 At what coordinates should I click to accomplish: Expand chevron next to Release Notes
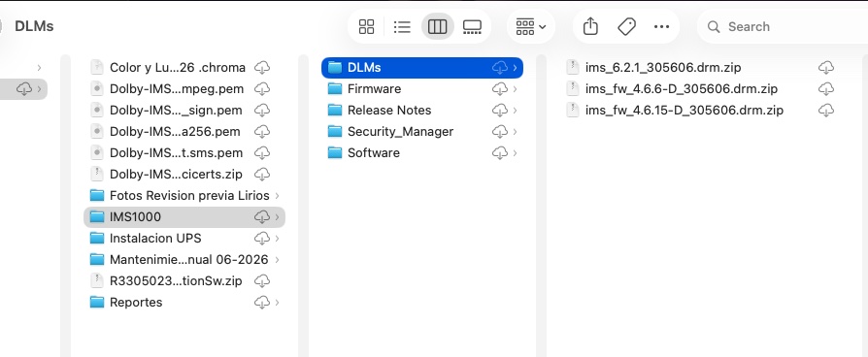pyautogui.click(x=515, y=111)
